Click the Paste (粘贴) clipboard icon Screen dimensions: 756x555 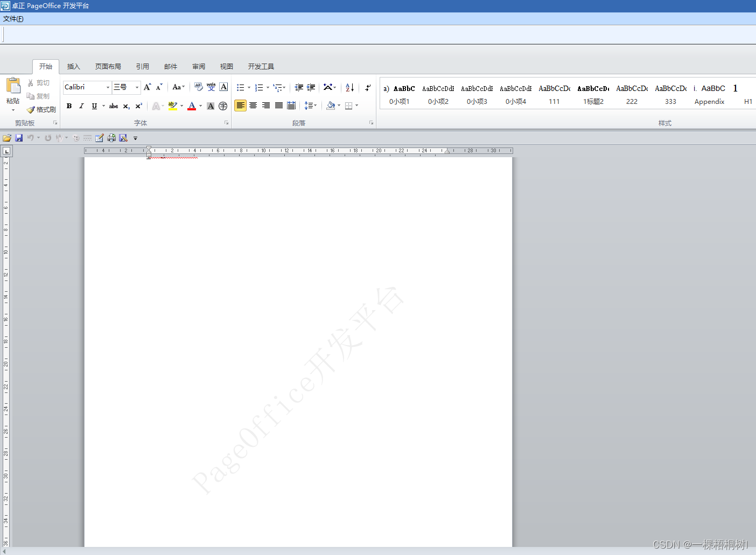pos(13,86)
